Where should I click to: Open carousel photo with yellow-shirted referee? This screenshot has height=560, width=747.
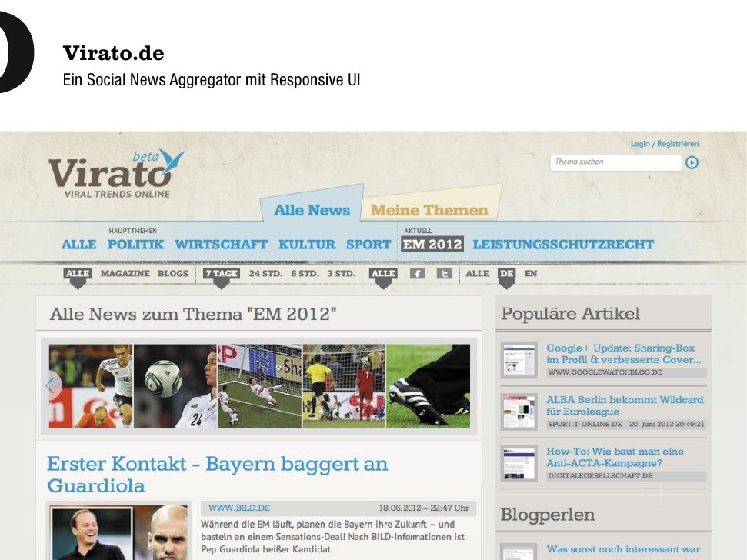coord(344,385)
